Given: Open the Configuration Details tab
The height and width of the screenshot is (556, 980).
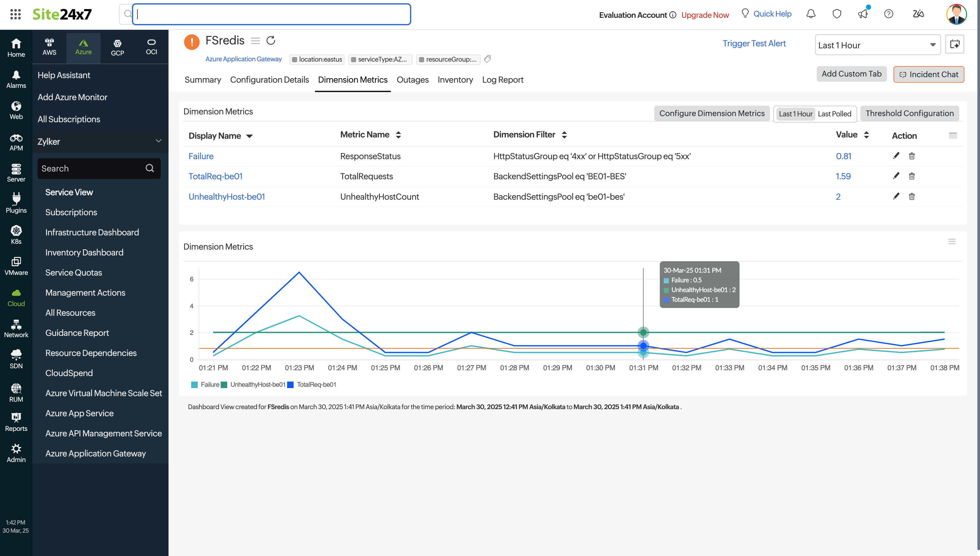Looking at the screenshot, I should click(269, 80).
